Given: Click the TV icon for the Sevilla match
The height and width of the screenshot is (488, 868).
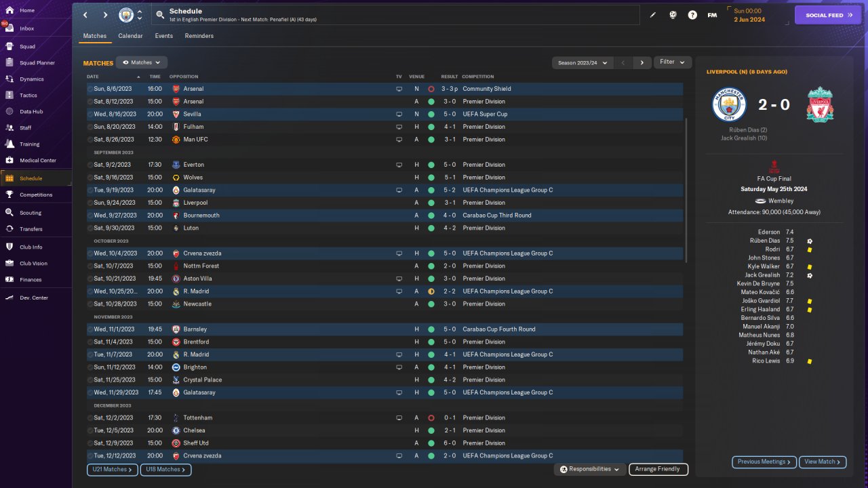Looking at the screenshot, I should coord(399,114).
